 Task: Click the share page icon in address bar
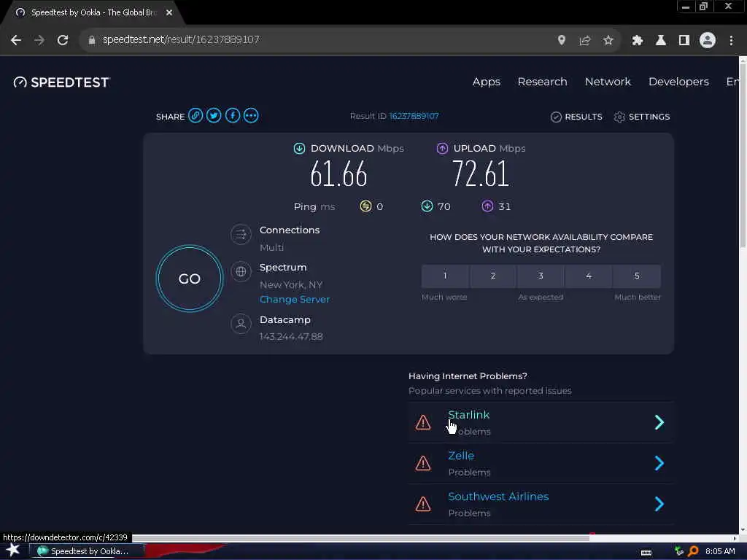click(585, 40)
